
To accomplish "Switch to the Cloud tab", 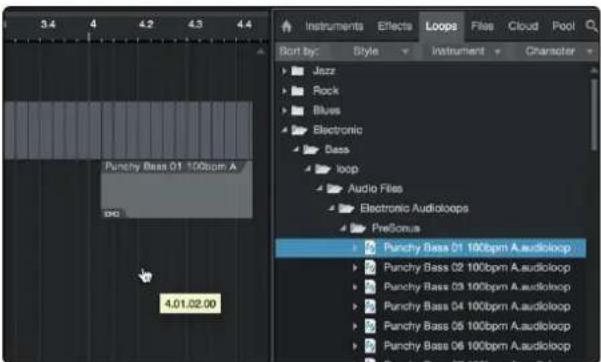I will coord(523,26).
